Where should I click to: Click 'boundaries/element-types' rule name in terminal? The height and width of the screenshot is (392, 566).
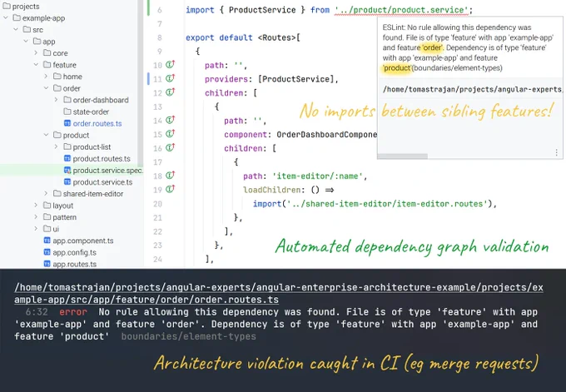(188, 336)
